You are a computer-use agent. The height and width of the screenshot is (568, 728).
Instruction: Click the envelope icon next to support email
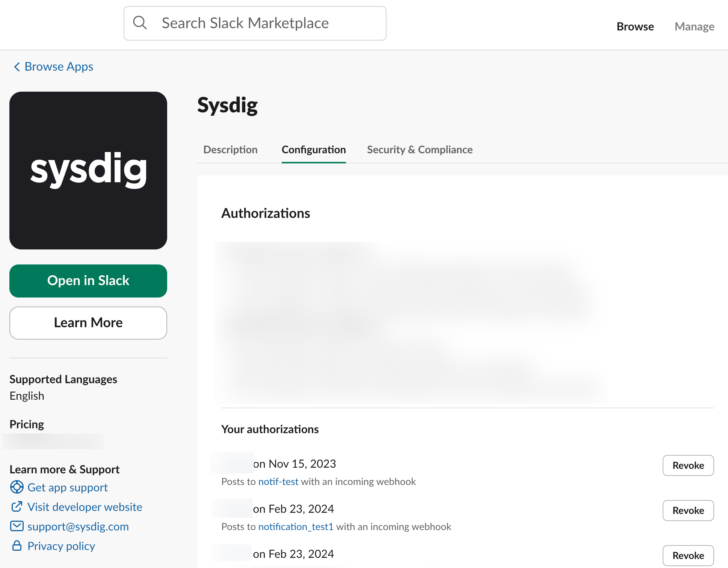click(x=17, y=526)
